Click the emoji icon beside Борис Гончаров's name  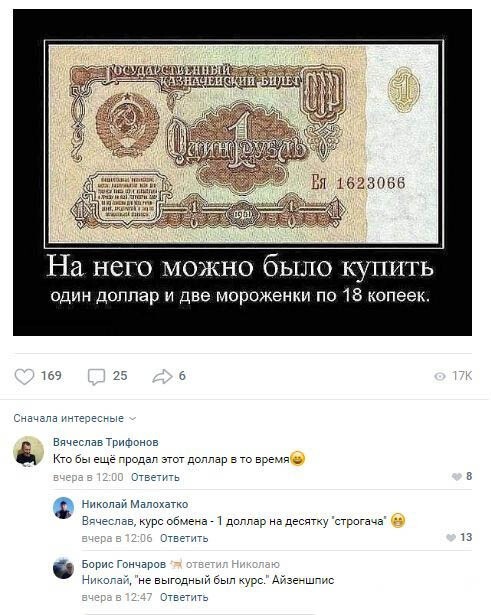176,564
